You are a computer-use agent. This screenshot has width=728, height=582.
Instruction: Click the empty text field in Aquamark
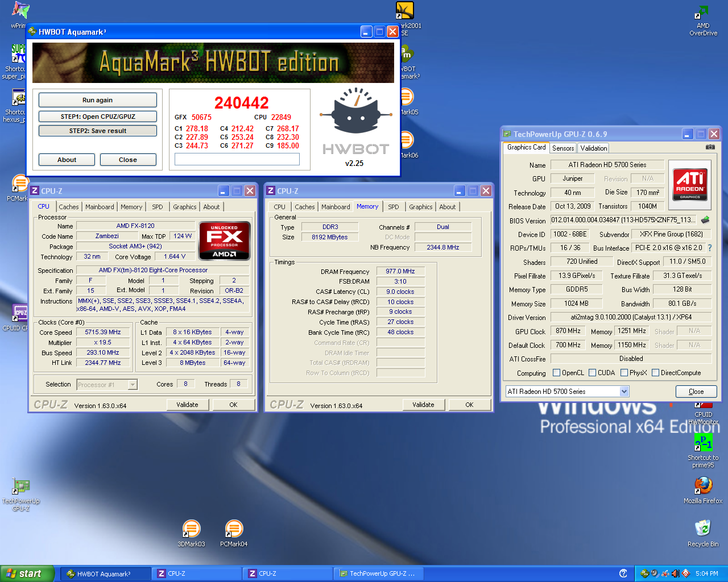pos(237,160)
